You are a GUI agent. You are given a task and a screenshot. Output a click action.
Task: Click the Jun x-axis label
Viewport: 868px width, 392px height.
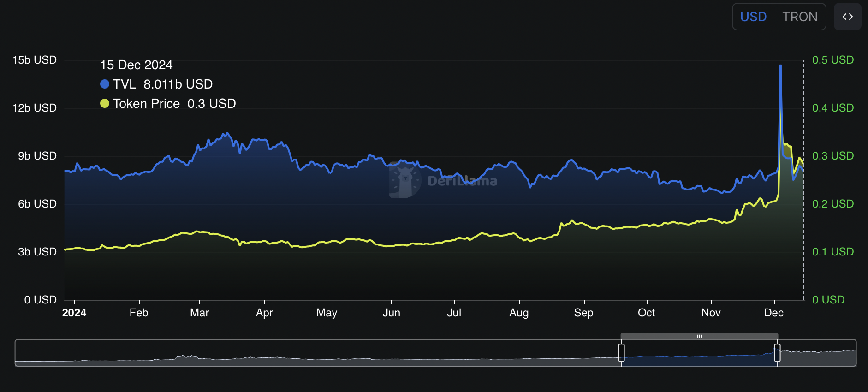pyautogui.click(x=392, y=313)
